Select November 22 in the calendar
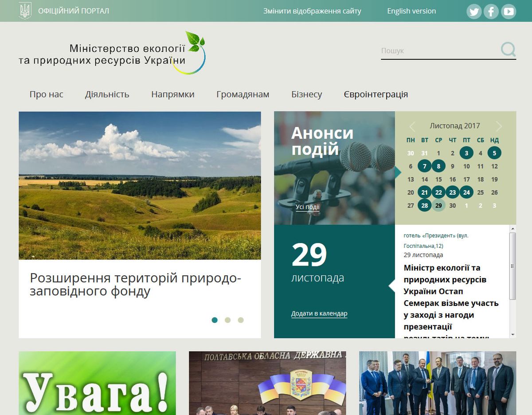The image size is (532, 415). (x=438, y=192)
